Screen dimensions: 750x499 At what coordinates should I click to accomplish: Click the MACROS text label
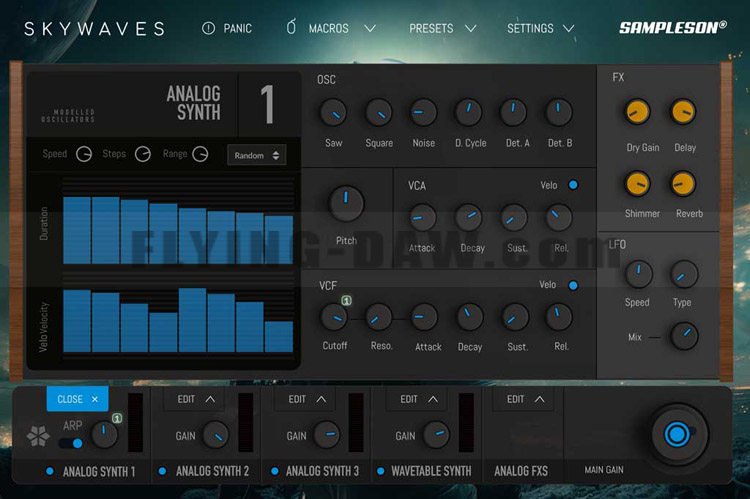[x=329, y=28]
